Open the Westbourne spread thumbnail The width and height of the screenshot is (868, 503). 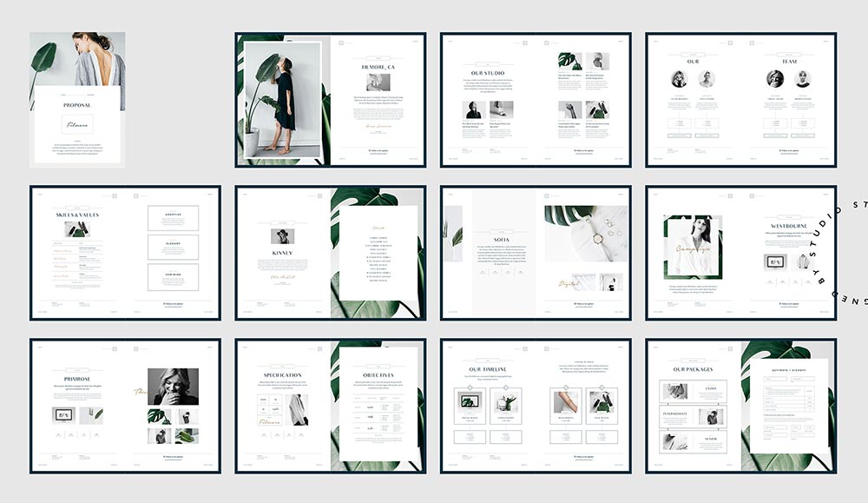point(741,253)
